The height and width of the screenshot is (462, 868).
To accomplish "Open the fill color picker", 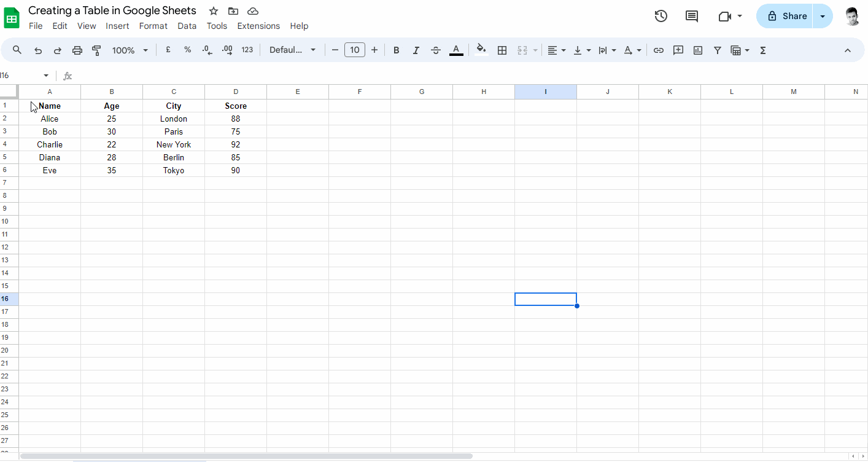I will tap(481, 50).
